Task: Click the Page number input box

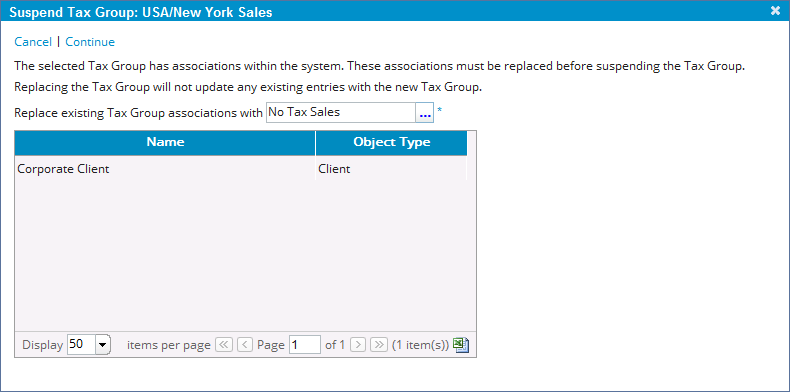Action: (x=305, y=345)
